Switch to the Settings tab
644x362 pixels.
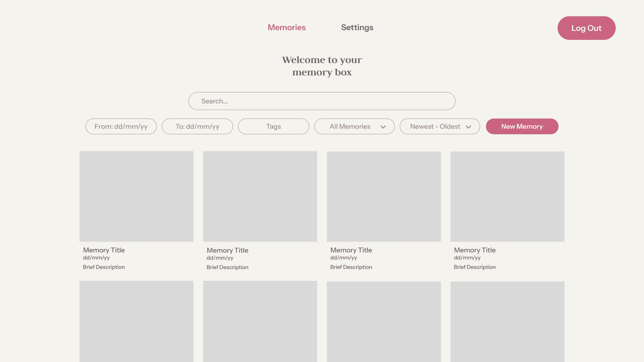pos(357,27)
